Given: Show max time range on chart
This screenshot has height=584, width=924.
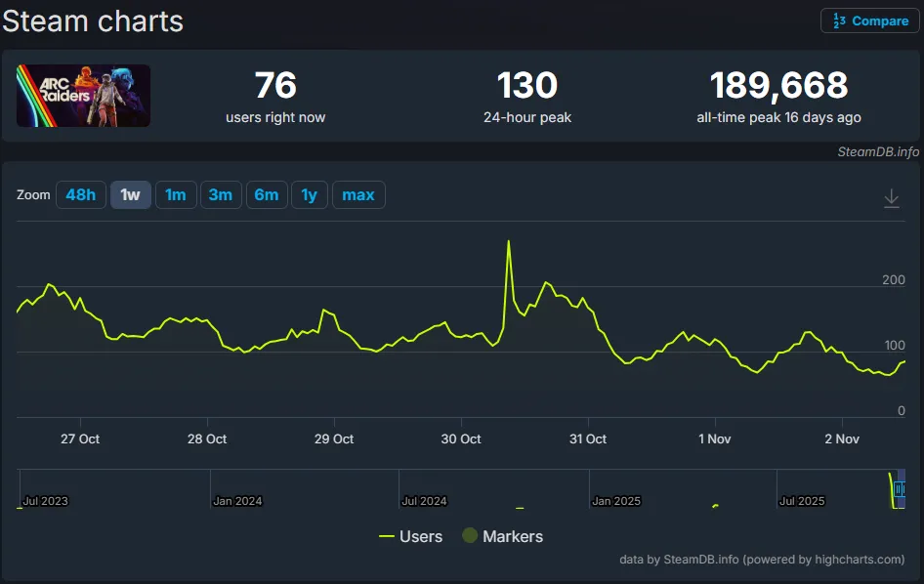Looking at the screenshot, I should [x=358, y=195].
